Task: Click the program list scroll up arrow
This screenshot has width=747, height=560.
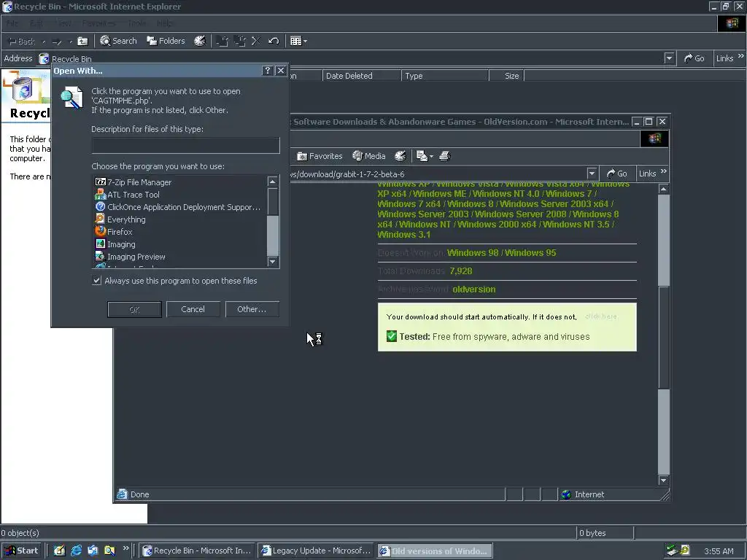Action: (273, 182)
